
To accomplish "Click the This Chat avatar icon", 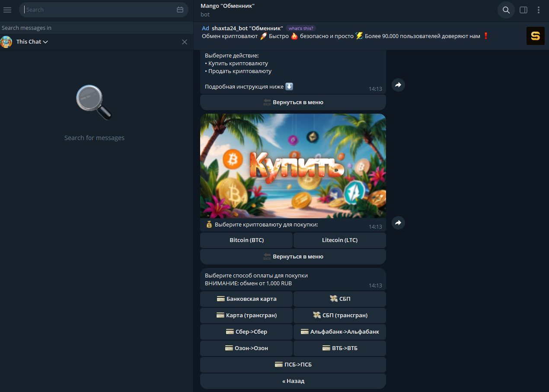I will [6, 42].
